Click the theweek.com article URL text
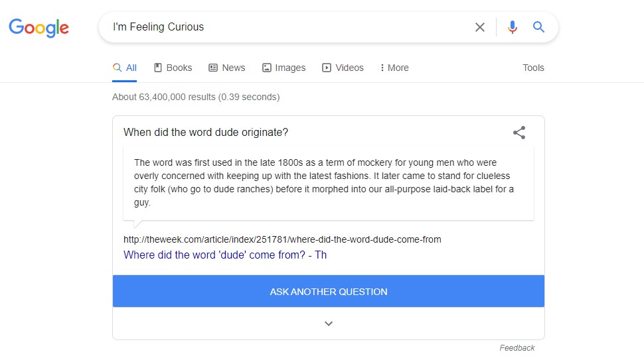 pyautogui.click(x=282, y=239)
